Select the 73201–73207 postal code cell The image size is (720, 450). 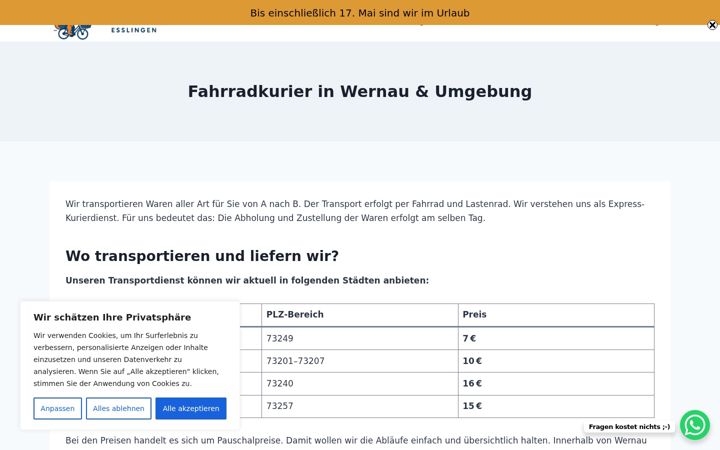[360, 361]
